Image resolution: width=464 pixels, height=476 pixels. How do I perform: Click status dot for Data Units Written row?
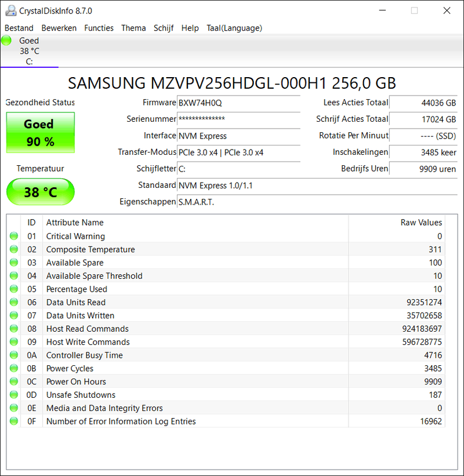[x=14, y=315]
